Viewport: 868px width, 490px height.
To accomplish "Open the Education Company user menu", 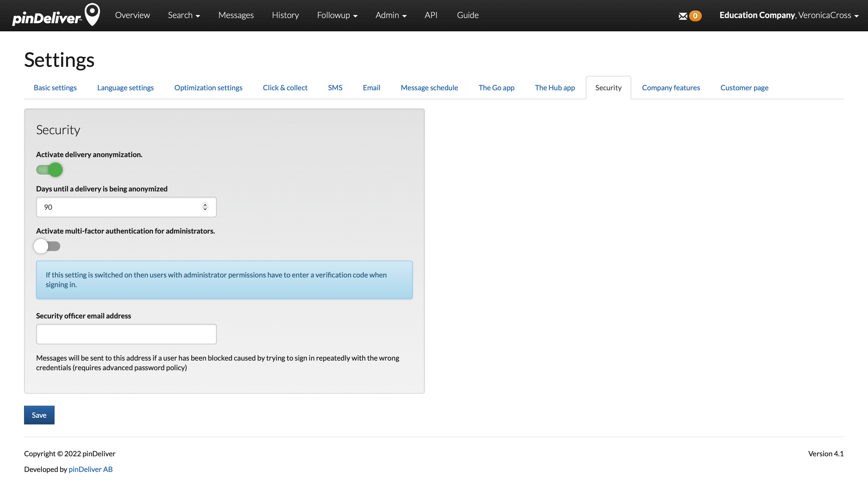I will point(788,15).
